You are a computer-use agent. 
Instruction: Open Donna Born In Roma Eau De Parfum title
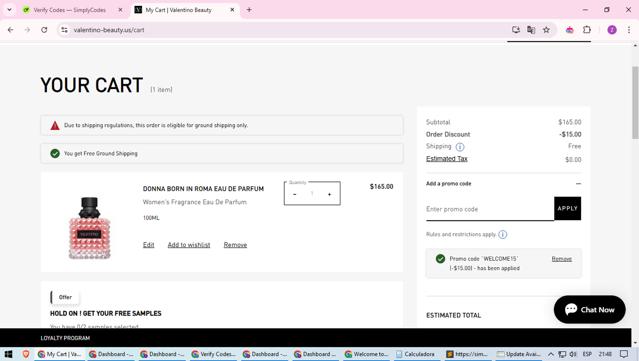tap(203, 189)
